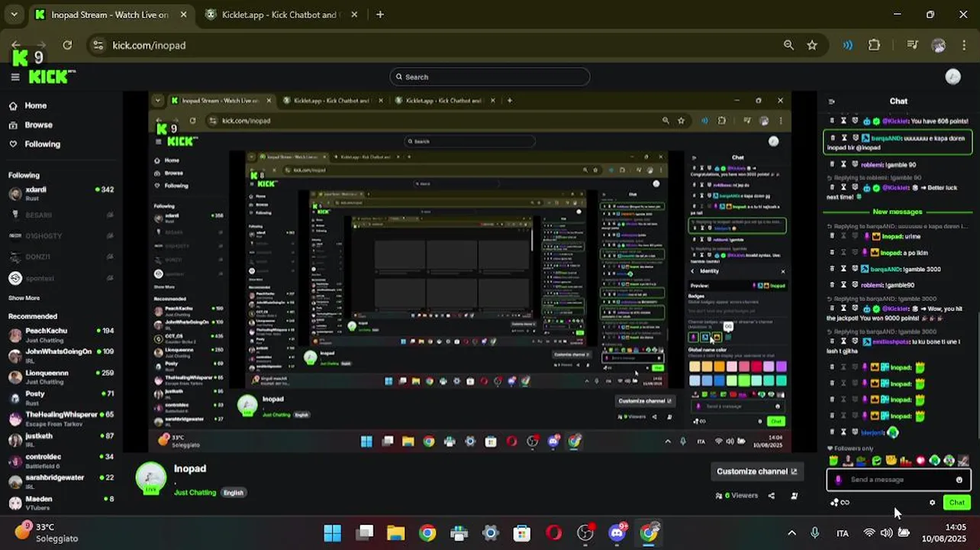Screen dimensions: 980x550
Task: Show hidden system tray icons chevron
Action: (x=791, y=533)
